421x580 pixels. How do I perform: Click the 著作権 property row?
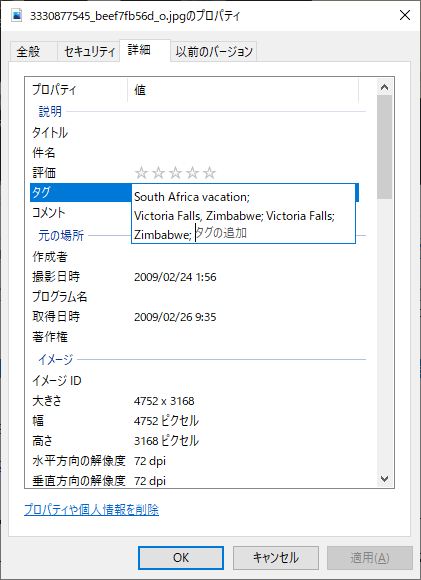tap(194, 337)
